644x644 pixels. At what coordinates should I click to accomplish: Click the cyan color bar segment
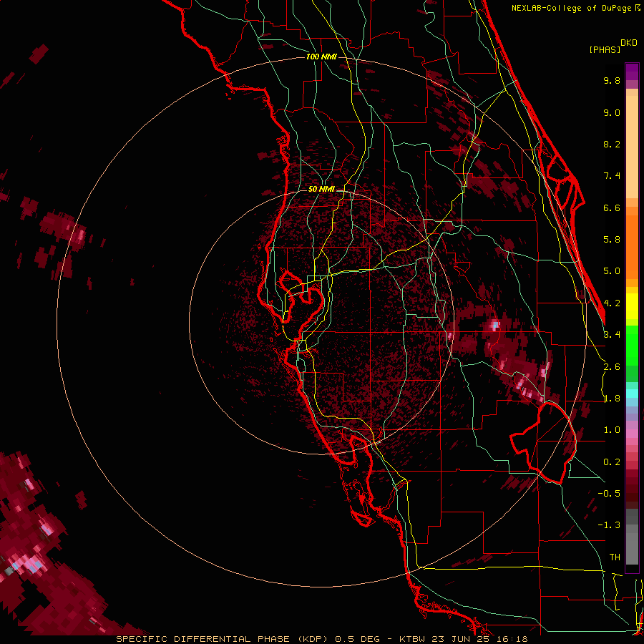point(632,394)
